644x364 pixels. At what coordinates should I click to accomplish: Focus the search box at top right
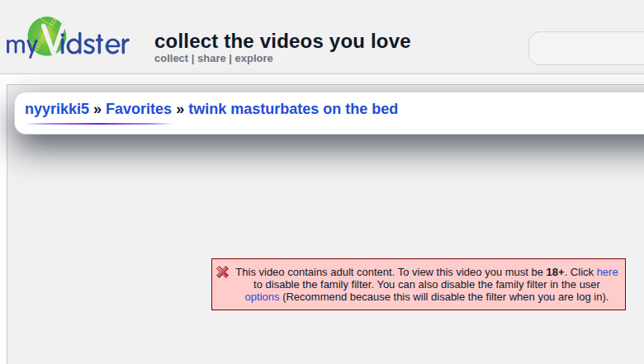click(586, 48)
